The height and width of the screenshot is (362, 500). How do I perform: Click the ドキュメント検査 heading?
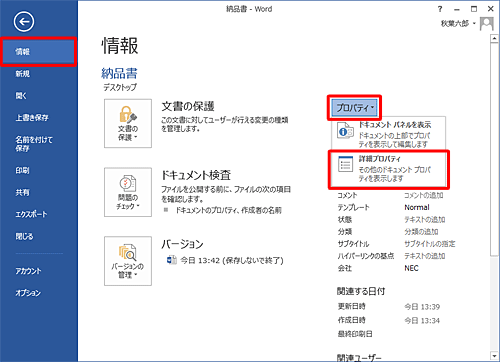pyautogui.click(x=196, y=175)
